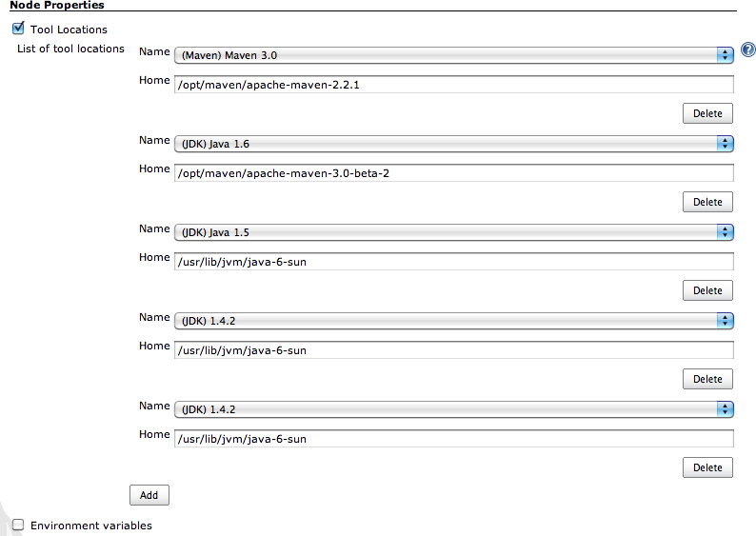Click the Name label beside Java 1.5
Viewport: 756px width, 536px height.
(154, 228)
